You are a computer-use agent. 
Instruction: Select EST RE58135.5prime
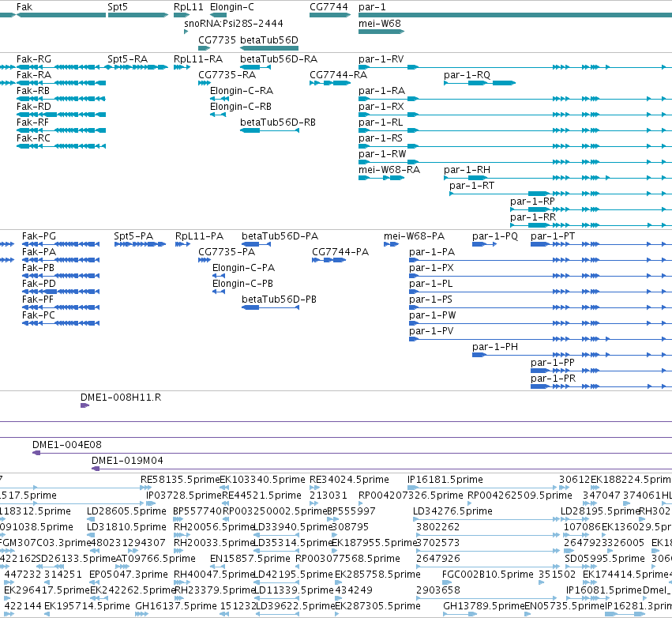(180, 480)
